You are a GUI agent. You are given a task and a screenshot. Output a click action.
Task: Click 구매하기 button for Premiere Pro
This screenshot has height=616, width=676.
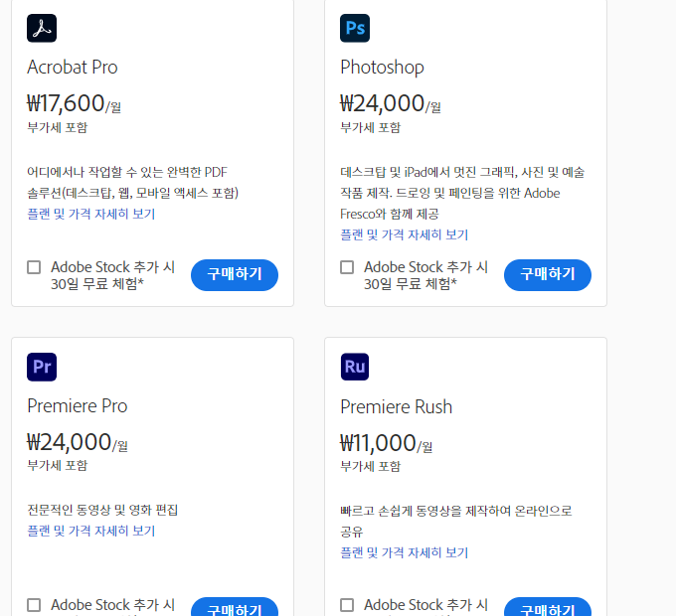tap(235, 607)
